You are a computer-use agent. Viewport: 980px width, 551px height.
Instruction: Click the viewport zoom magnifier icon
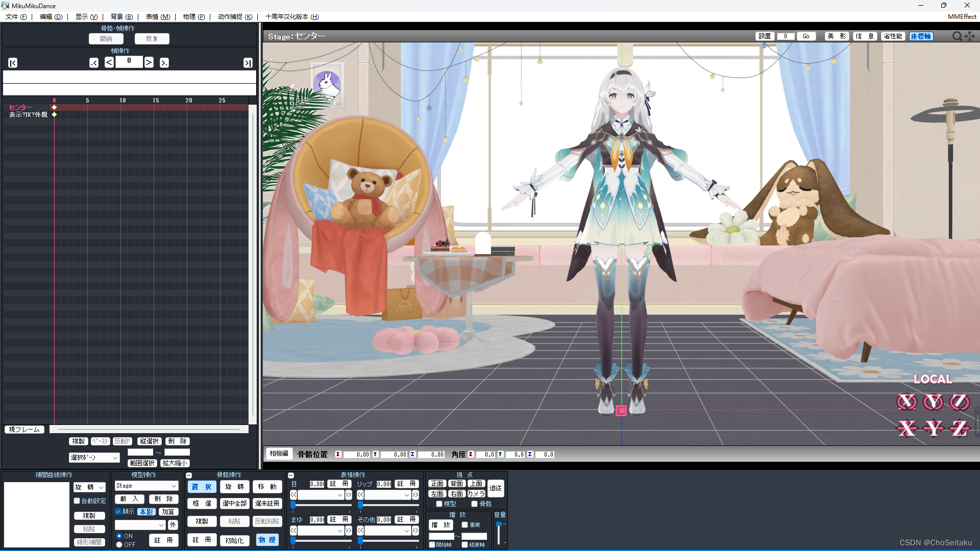click(x=957, y=36)
